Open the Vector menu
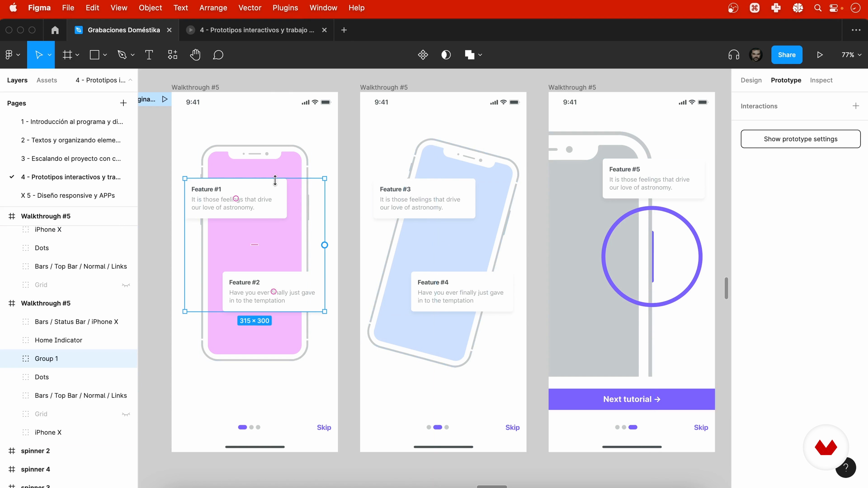 coord(250,8)
